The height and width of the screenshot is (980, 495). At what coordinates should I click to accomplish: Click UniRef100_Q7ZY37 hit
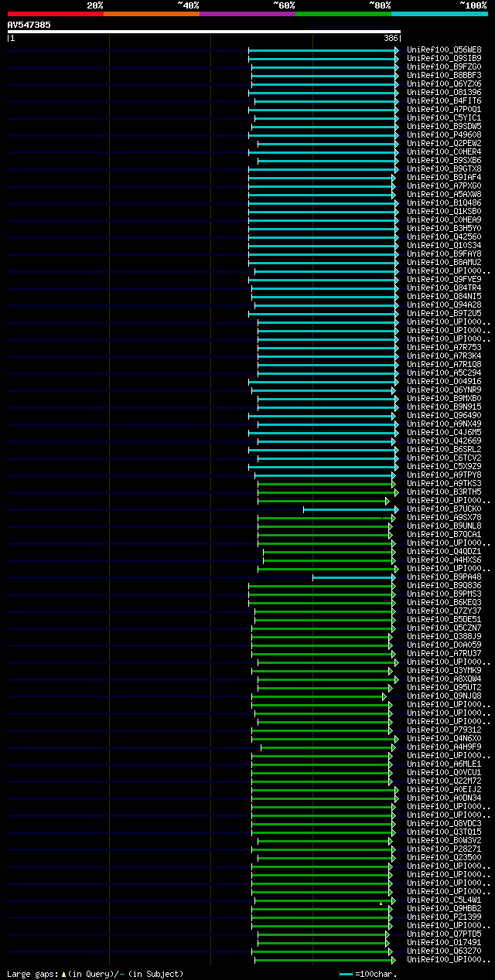pyautogui.click(x=445, y=611)
